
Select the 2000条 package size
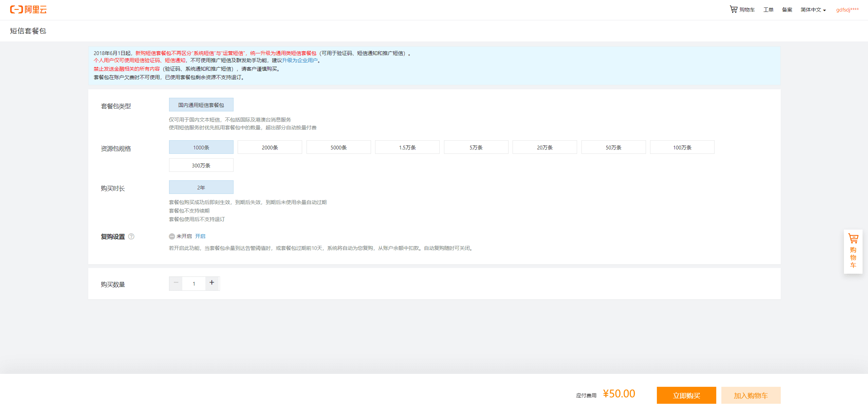(270, 147)
